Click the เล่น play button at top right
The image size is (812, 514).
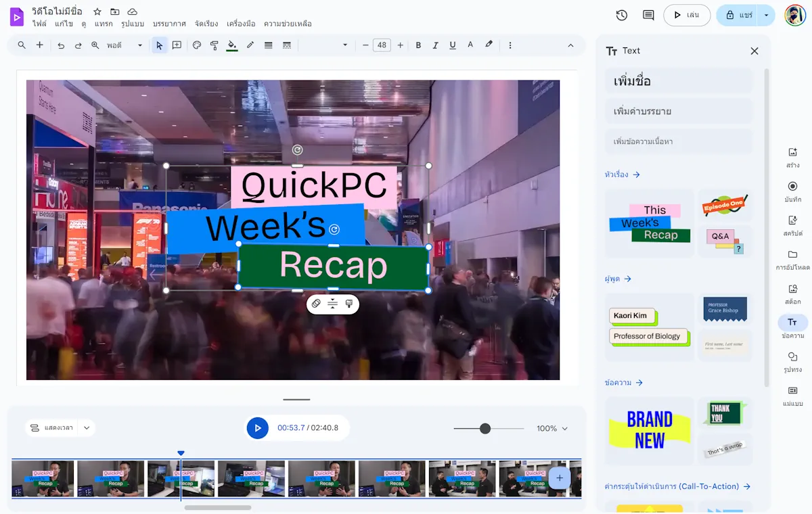tap(686, 15)
